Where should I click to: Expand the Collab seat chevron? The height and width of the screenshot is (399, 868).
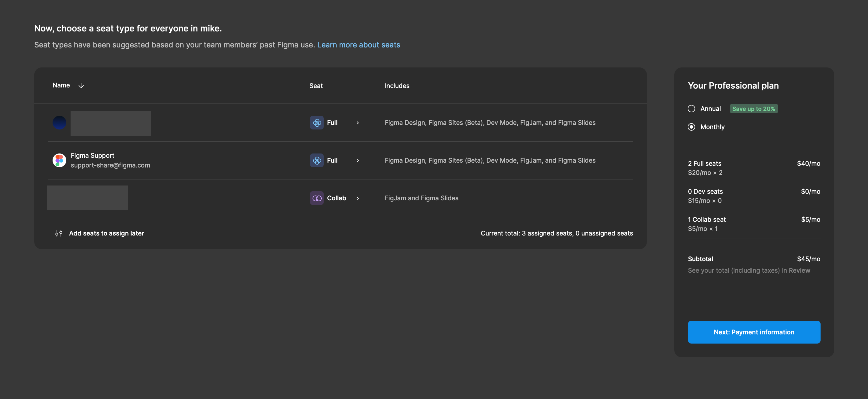[x=357, y=198]
